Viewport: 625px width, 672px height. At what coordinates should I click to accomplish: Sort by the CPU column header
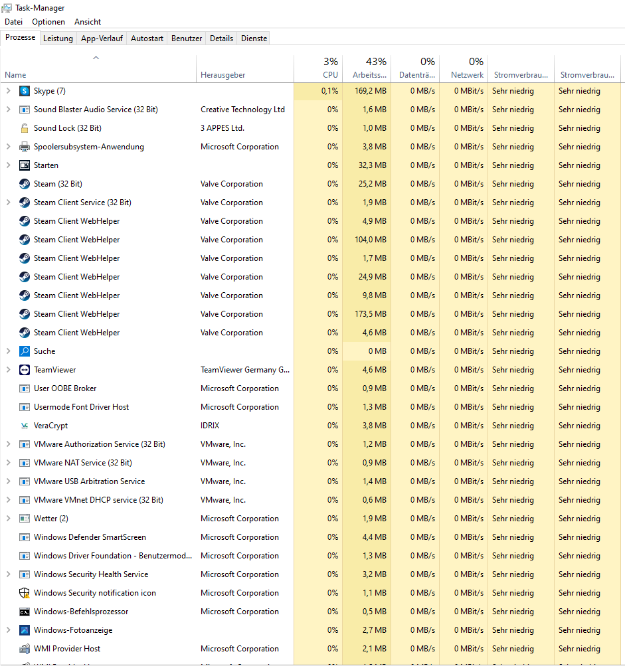(318, 69)
